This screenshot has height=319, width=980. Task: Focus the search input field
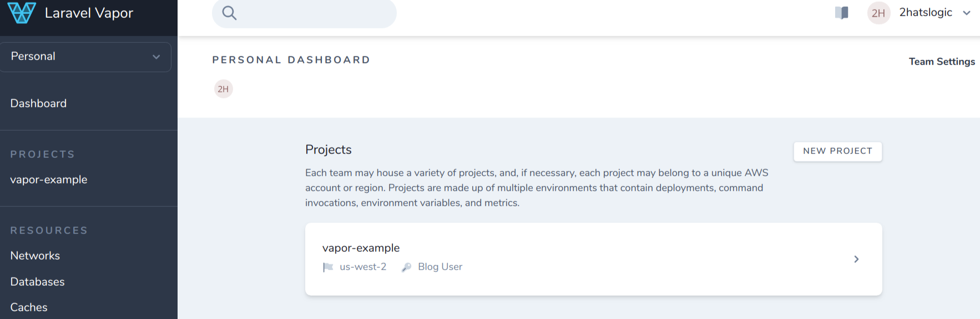coord(304,13)
